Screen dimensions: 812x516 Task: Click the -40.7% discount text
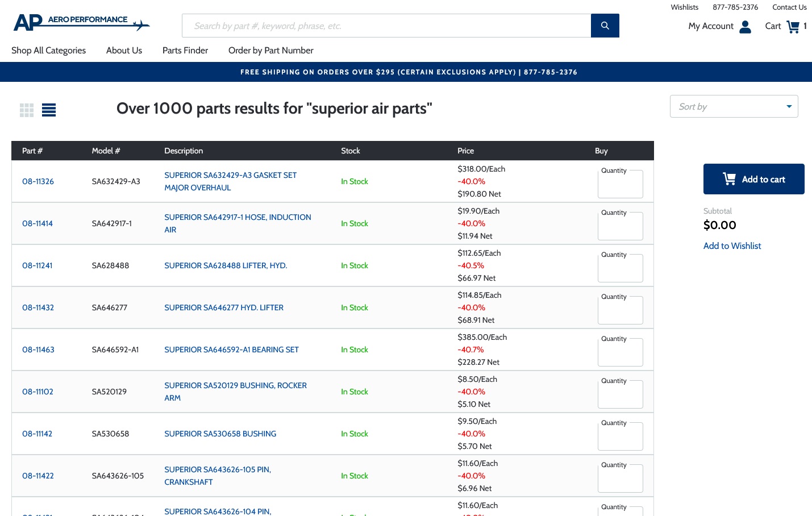tap(471, 350)
